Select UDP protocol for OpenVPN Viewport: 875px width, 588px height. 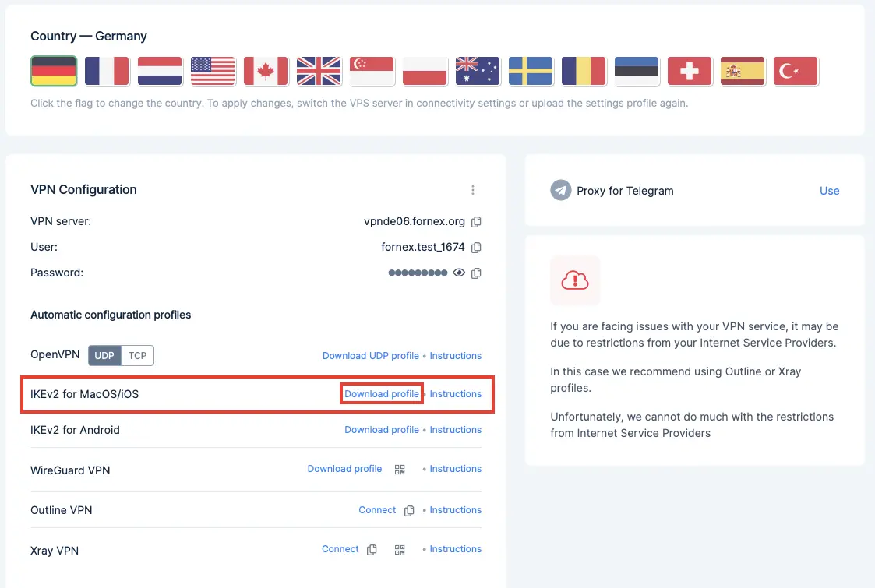click(104, 355)
